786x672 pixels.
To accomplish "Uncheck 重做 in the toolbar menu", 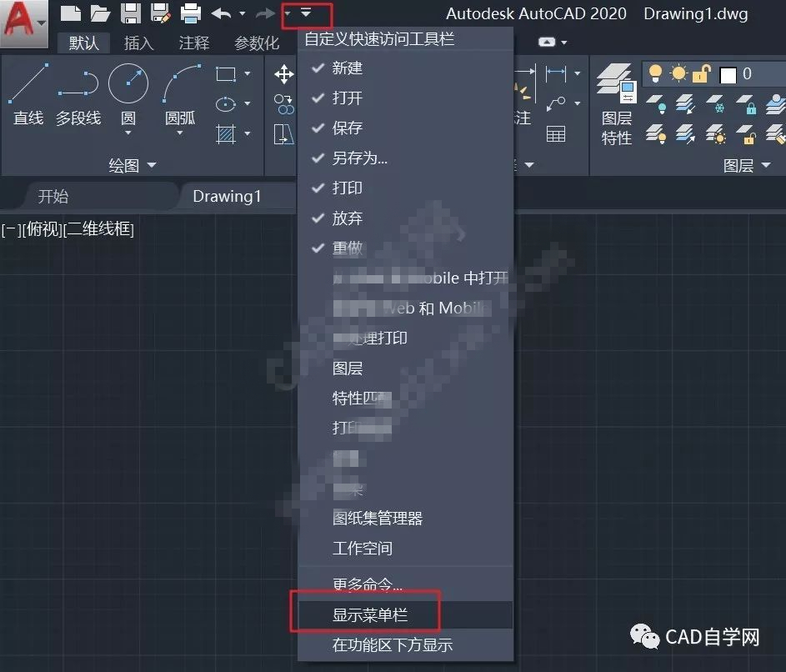I will pos(405,248).
